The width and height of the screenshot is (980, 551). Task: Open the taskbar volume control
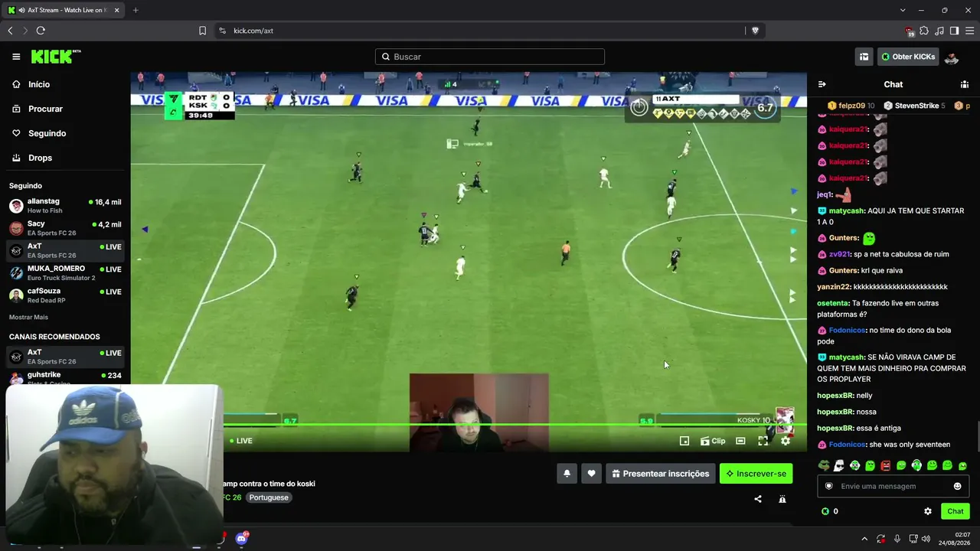click(x=926, y=539)
